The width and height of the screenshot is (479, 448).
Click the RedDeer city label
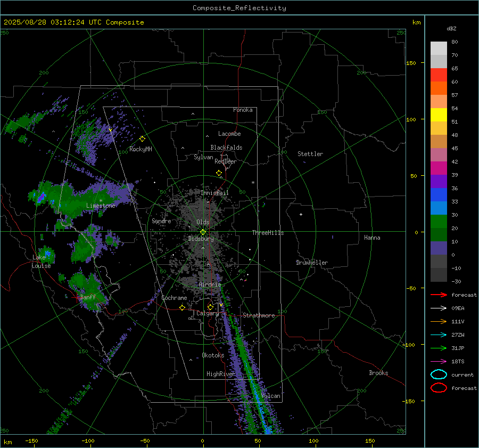pos(226,161)
